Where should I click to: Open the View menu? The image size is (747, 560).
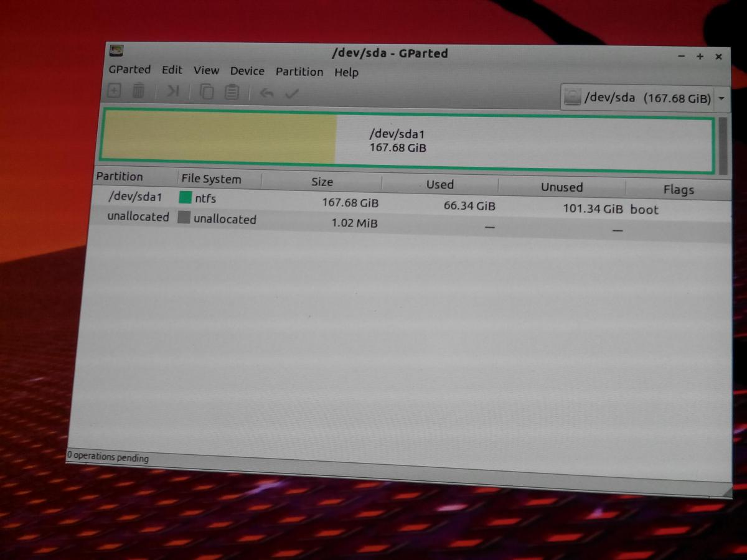(206, 70)
